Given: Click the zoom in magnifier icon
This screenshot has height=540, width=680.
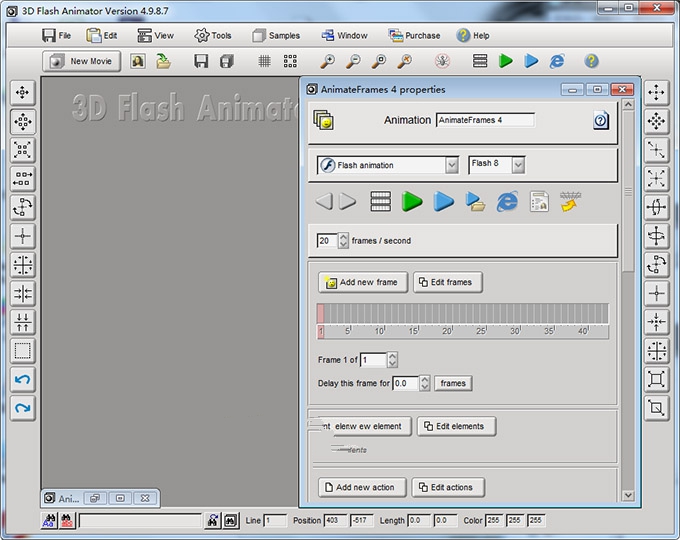Looking at the screenshot, I should [x=327, y=61].
